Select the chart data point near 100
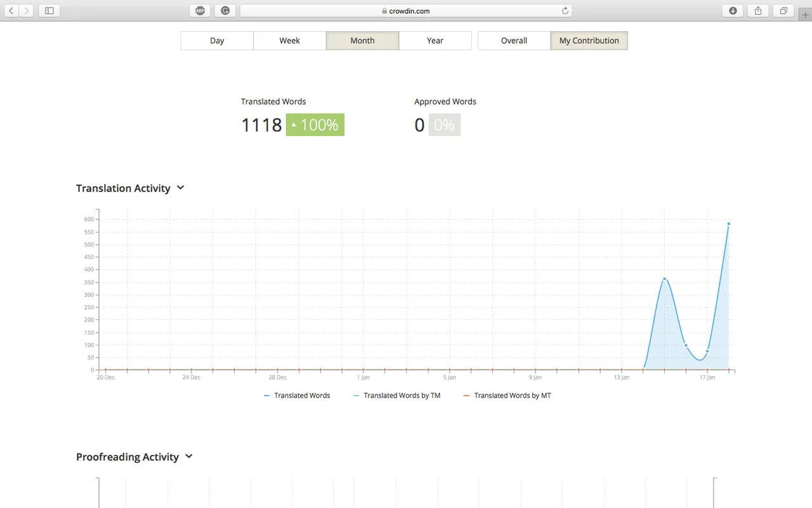The image size is (812, 508). 686,345
